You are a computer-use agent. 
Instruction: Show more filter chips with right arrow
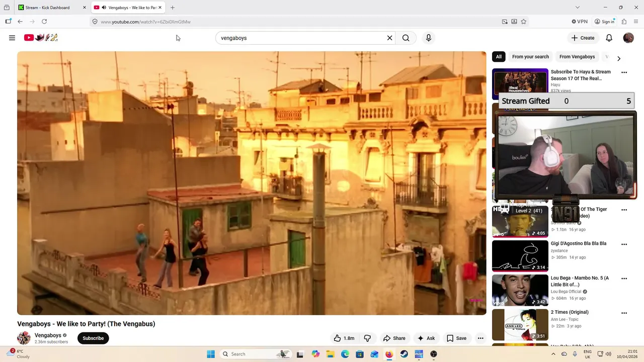click(x=619, y=58)
